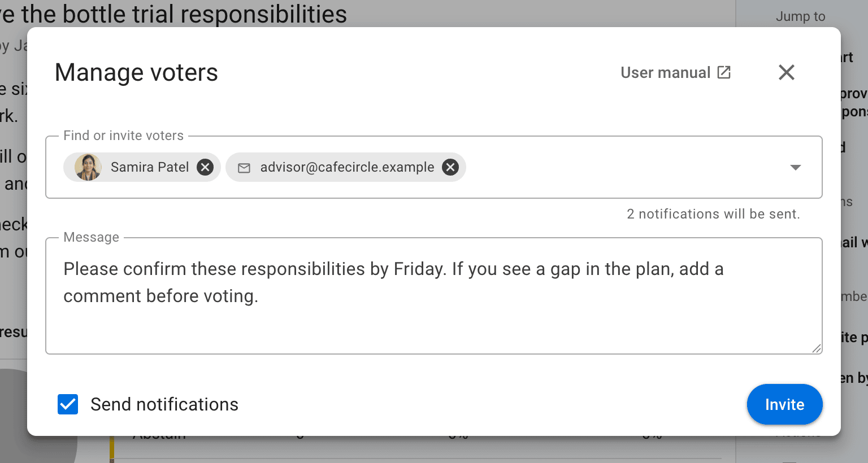Click the Manage voters dialog title
The image size is (868, 463).
pos(136,72)
